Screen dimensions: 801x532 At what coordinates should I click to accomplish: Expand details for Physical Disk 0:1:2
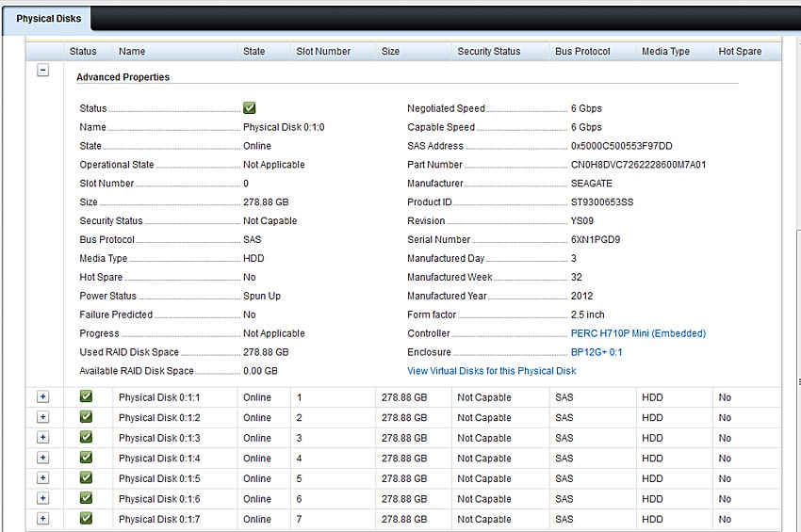coord(43,417)
